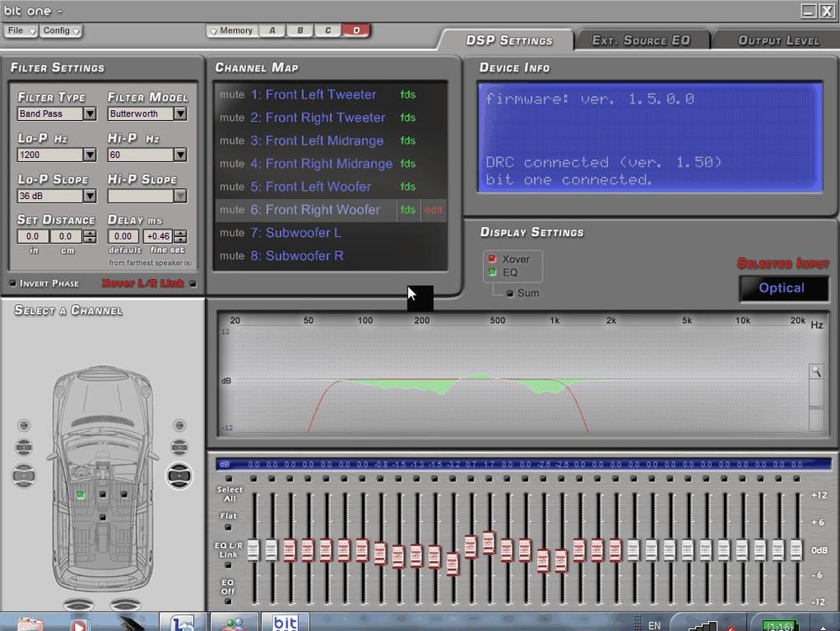This screenshot has height=631, width=840.
Task: Toggle the EQ L/R Link checkbox
Action: coord(228,565)
